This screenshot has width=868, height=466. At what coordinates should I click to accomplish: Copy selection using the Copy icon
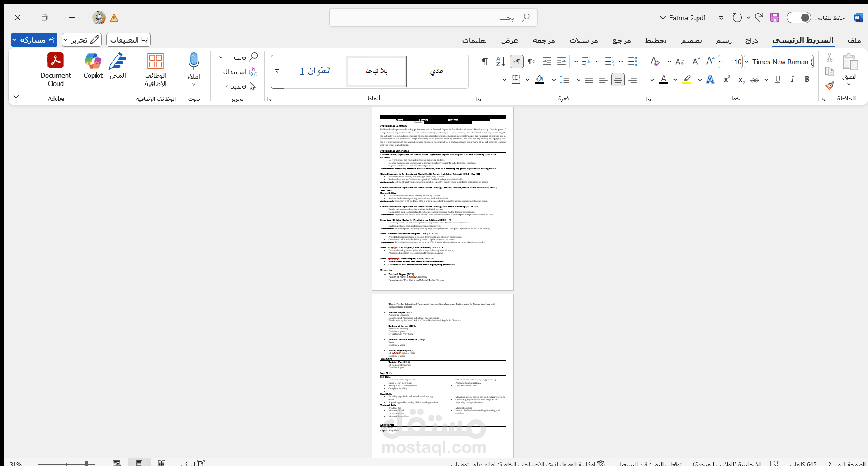[x=829, y=71]
